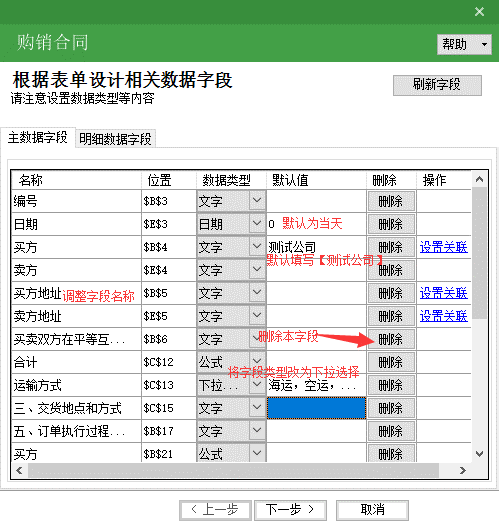Proceed with 下一步 button
Viewport: 499px width, 530px height.
290,510
